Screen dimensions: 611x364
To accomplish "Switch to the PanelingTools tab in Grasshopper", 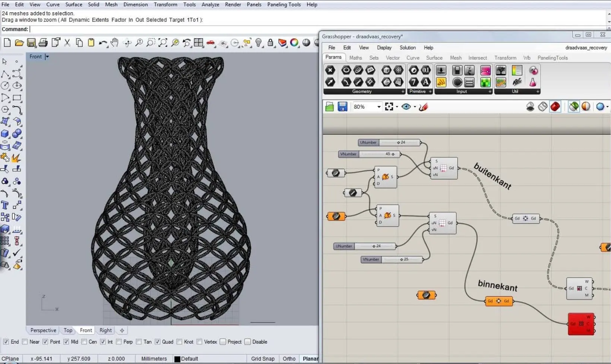I will (553, 58).
